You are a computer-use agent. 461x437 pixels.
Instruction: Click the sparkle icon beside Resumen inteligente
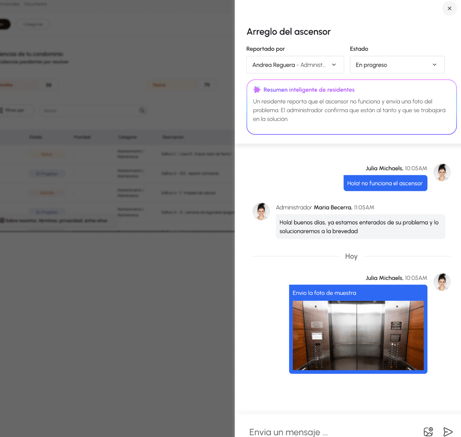(257, 89)
